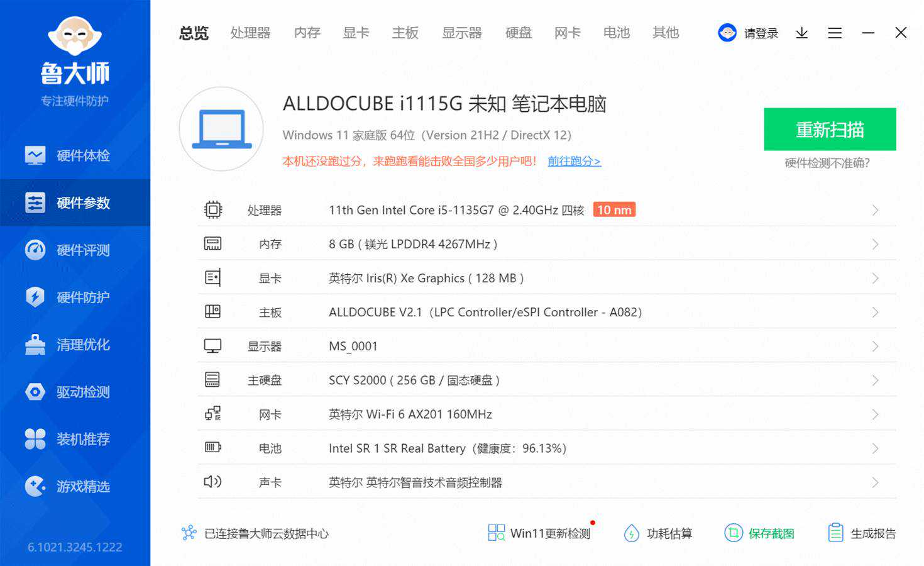Click the laptop device thumbnail image

(221, 129)
